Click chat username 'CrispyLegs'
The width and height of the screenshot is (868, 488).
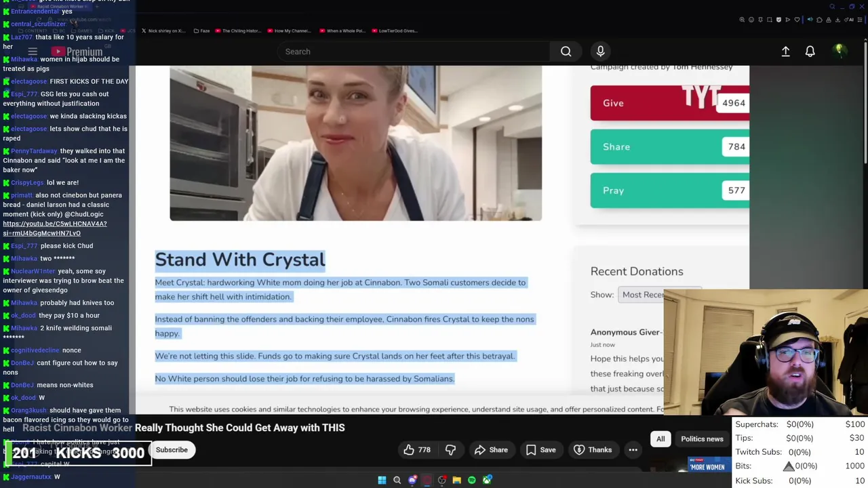point(27,182)
